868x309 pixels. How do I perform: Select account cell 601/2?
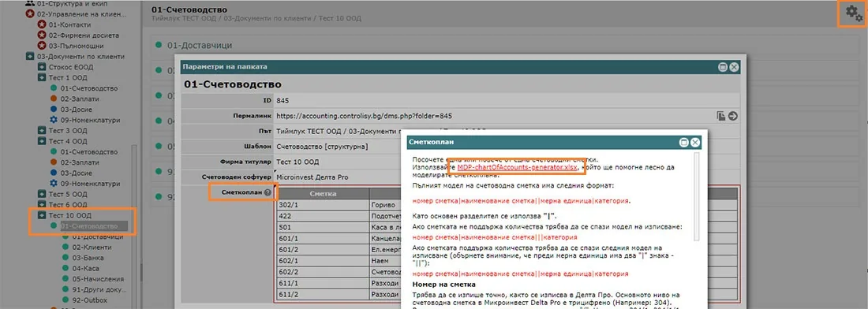point(323,250)
